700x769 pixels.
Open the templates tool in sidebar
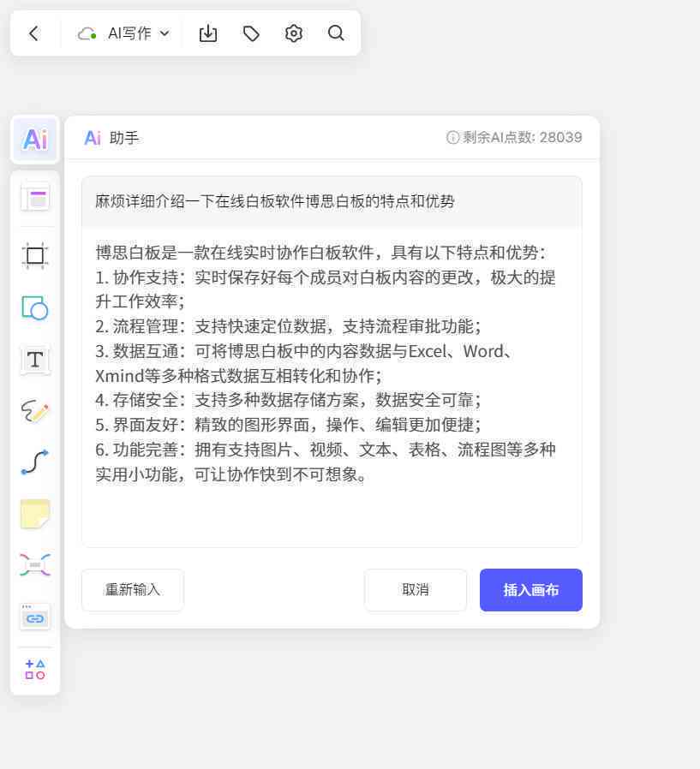tap(35, 198)
